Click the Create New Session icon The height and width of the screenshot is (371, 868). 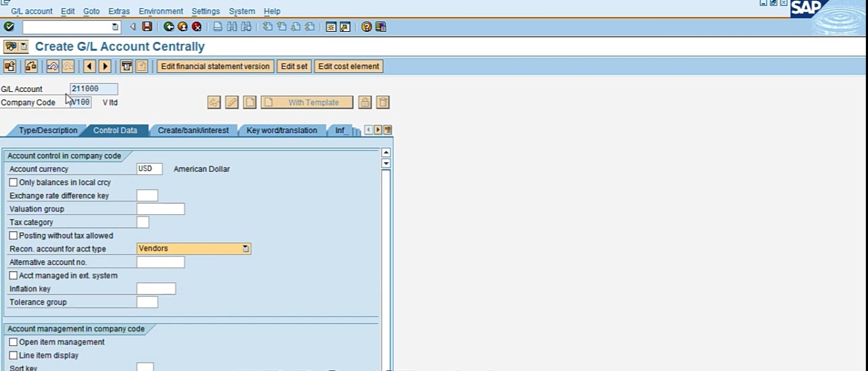click(x=331, y=27)
